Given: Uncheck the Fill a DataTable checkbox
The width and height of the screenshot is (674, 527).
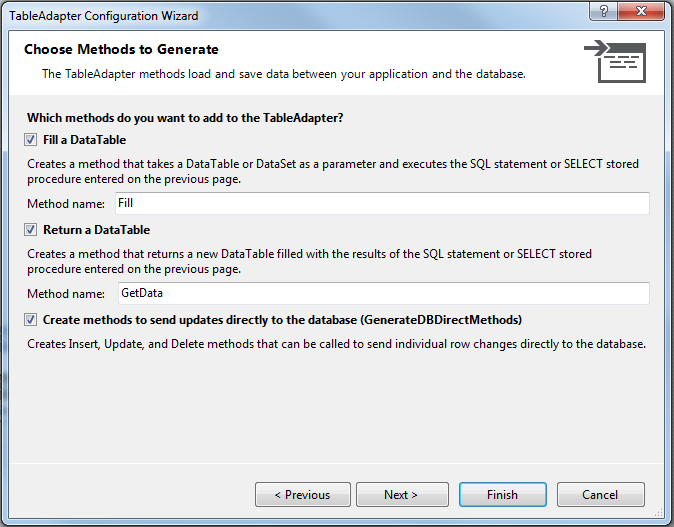Looking at the screenshot, I should 30,140.
